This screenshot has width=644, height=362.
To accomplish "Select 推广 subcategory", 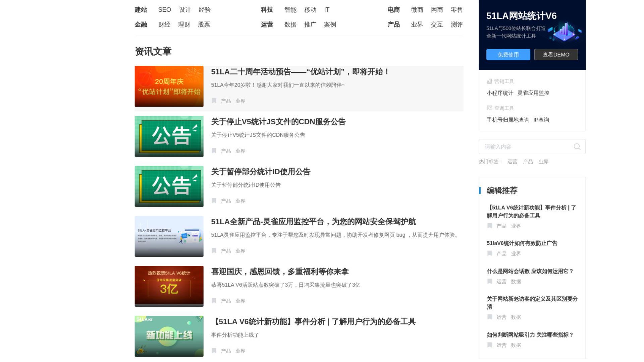I will pyautogui.click(x=310, y=24).
